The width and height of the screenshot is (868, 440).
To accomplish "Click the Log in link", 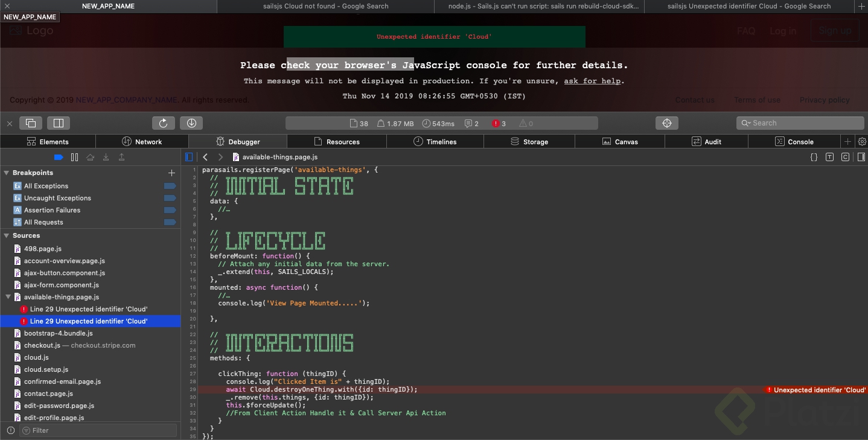I will [783, 31].
